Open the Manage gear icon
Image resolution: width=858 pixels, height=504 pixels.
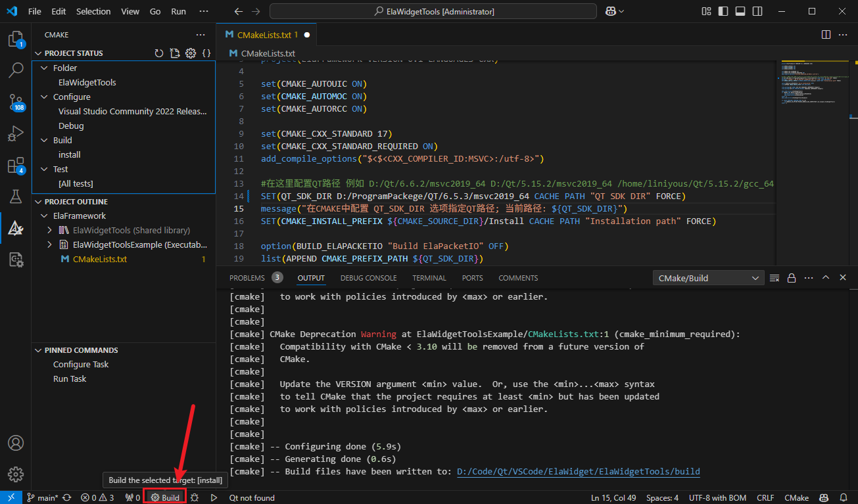tap(15, 474)
